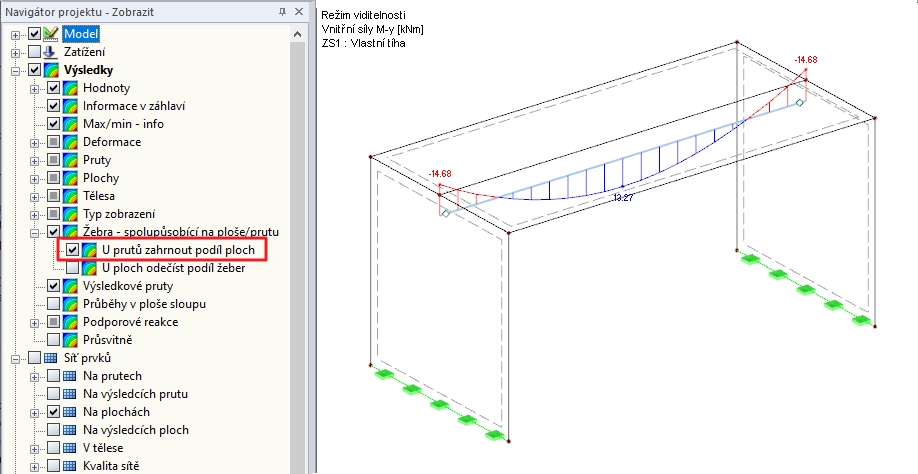Image resolution: width=918 pixels, height=474 pixels.
Task: Click the Vnitřní síly M-y header text
Action: point(372,29)
